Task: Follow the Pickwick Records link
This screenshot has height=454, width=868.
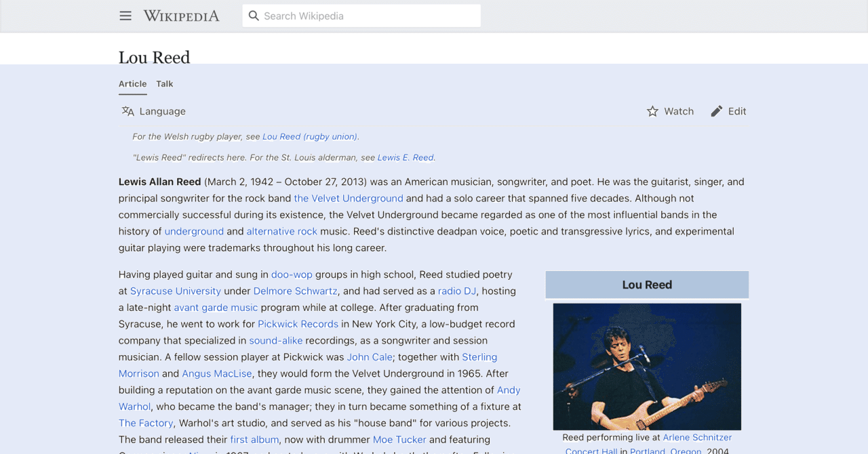Action: click(298, 324)
